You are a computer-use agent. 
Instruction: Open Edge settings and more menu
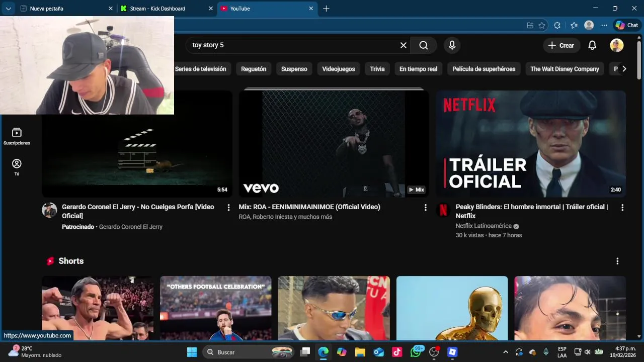604,25
